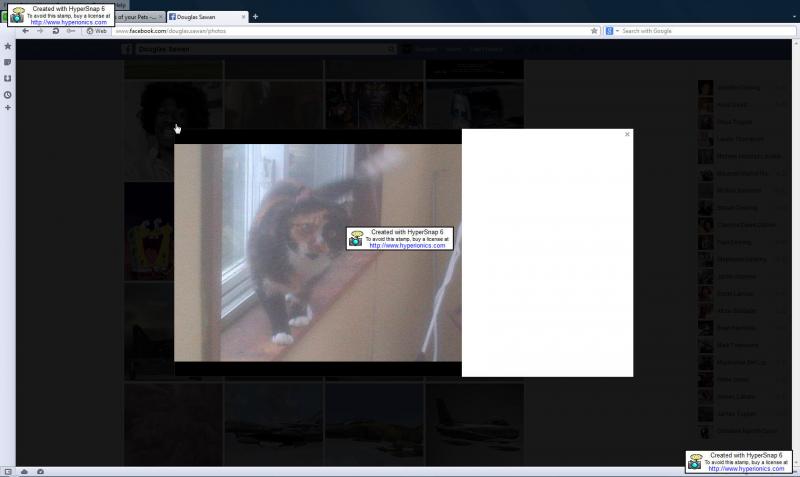Click the Facebook search magnifier icon
The height and width of the screenshot is (477, 800).
pyautogui.click(x=391, y=49)
